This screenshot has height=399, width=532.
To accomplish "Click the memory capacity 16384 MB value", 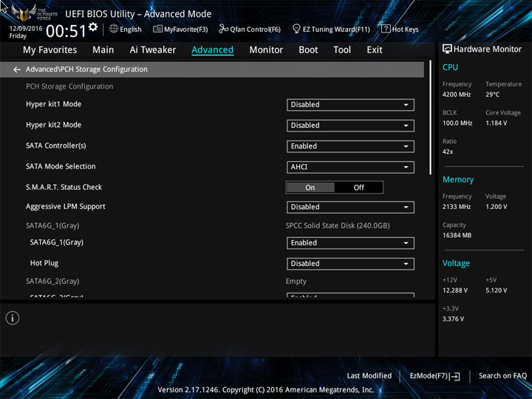I will click(x=457, y=235).
